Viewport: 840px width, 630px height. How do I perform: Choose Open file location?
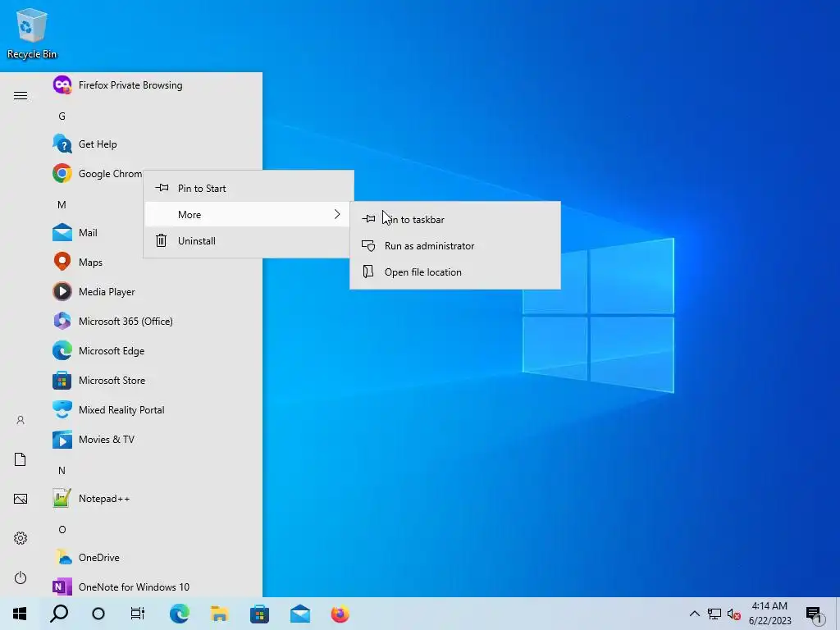[x=455, y=272]
